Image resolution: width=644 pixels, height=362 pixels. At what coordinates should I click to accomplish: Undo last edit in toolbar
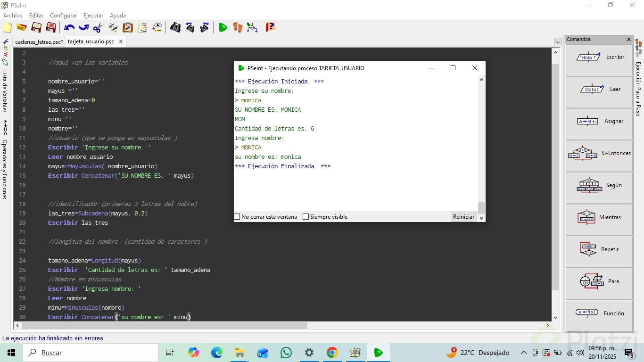tap(69, 28)
